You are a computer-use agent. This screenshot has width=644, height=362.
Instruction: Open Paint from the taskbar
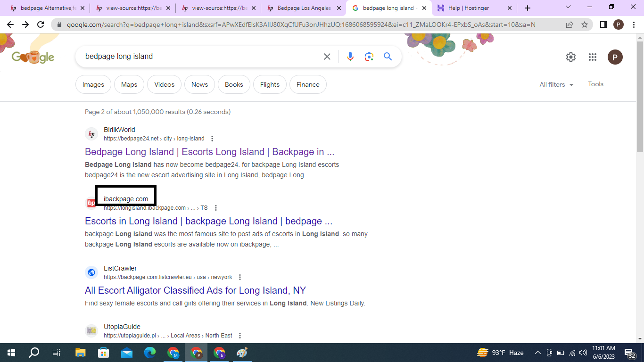click(242, 353)
